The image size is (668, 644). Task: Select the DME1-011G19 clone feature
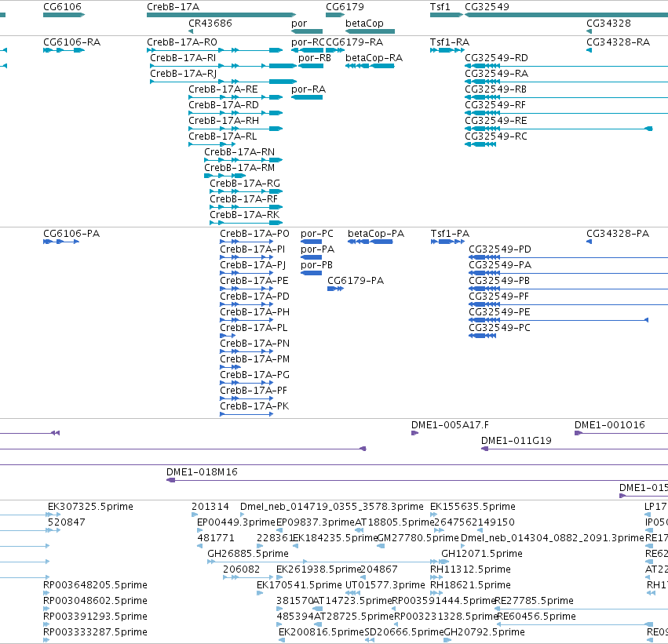pyautogui.click(x=575, y=449)
